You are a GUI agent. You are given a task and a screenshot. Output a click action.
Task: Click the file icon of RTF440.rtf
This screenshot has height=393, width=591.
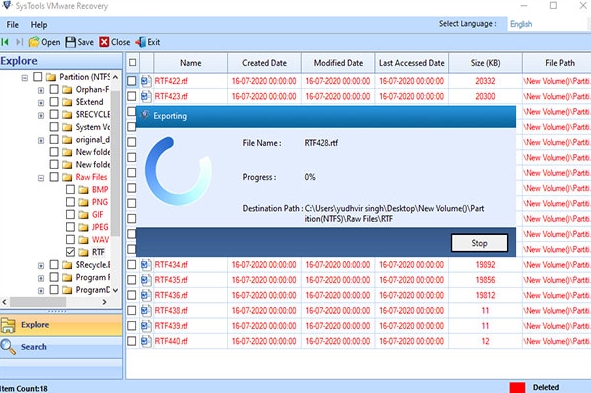pos(146,341)
